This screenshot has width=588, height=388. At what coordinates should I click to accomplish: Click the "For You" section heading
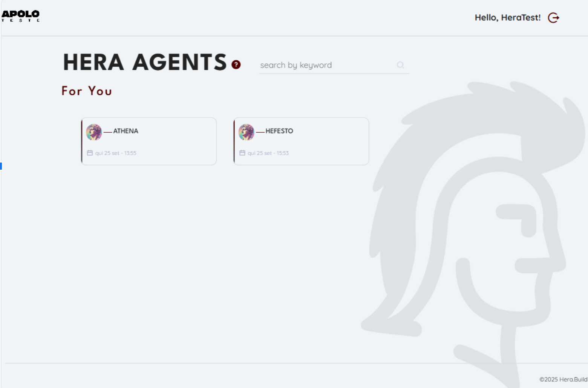click(87, 91)
